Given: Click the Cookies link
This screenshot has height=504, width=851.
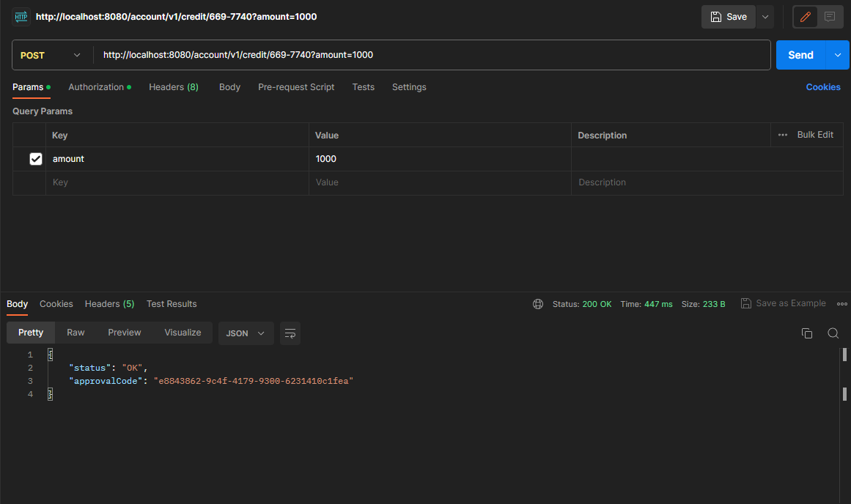Looking at the screenshot, I should (x=822, y=87).
